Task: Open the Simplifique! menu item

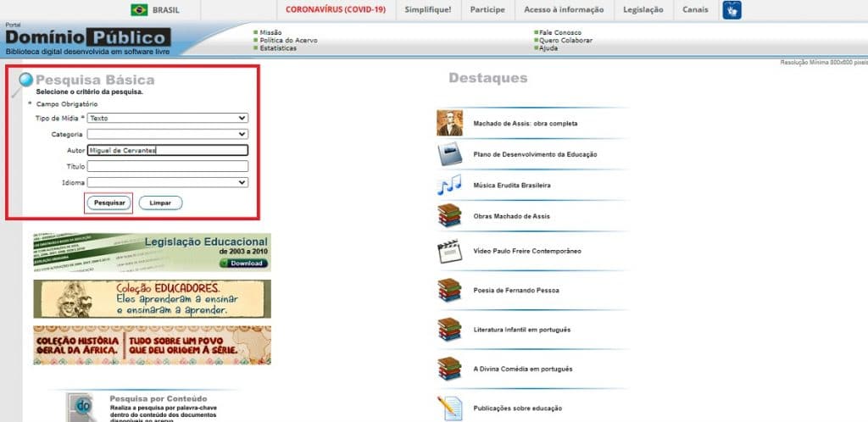Action: click(x=428, y=10)
